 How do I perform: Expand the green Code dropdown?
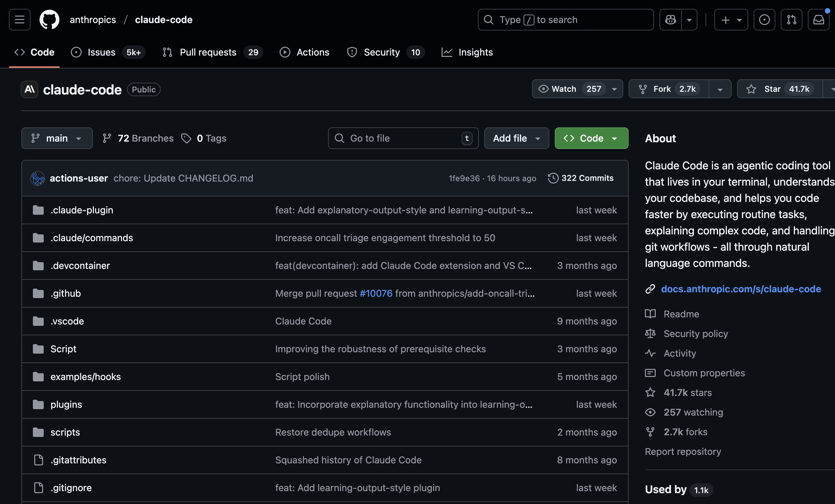coord(591,138)
